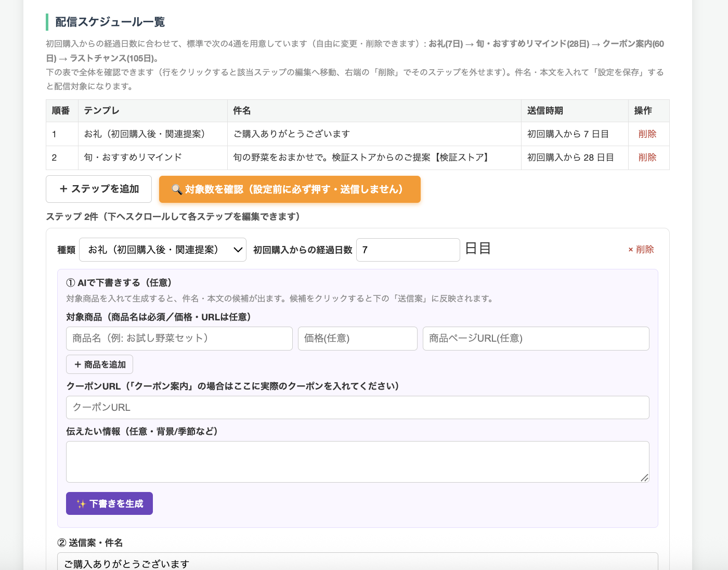
Task: Click the 送信時期 column header
Action: pyautogui.click(x=575, y=111)
